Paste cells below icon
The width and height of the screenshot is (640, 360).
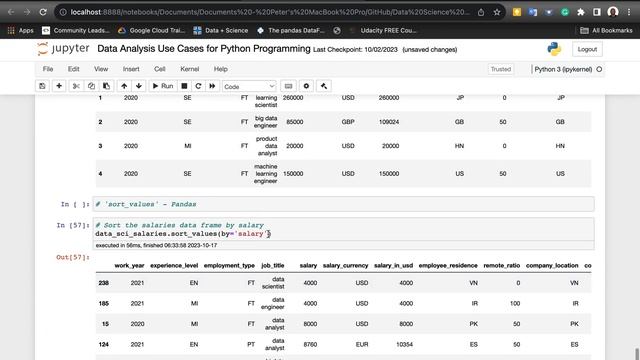click(x=106, y=86)
